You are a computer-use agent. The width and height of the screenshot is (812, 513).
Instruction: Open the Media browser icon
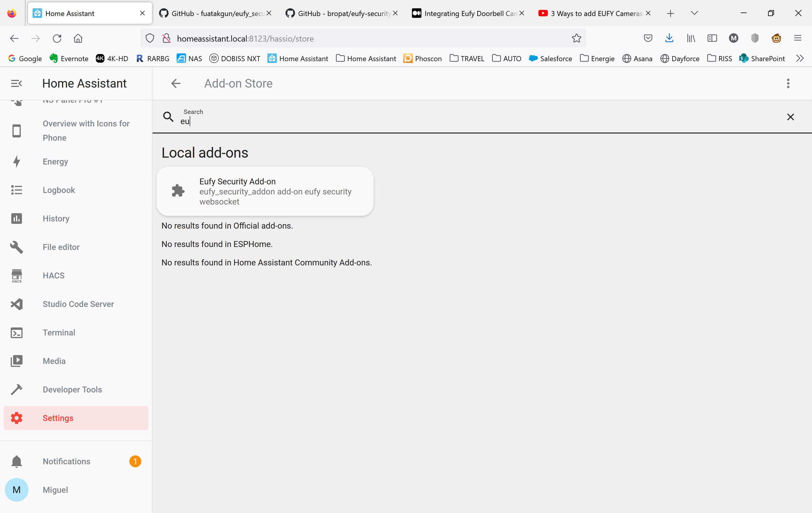tap(17, 361)
